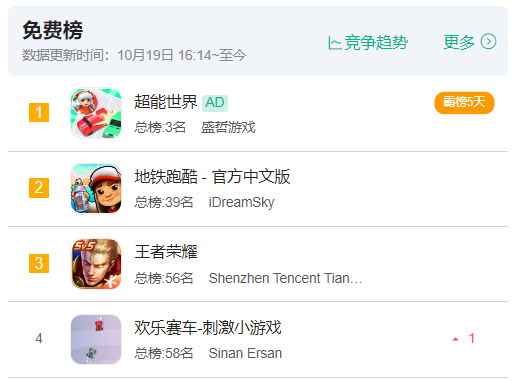Open the 欢乐赛车 racing game icon
The height and width of the screenshot is (380, 522).
(96, 339)
